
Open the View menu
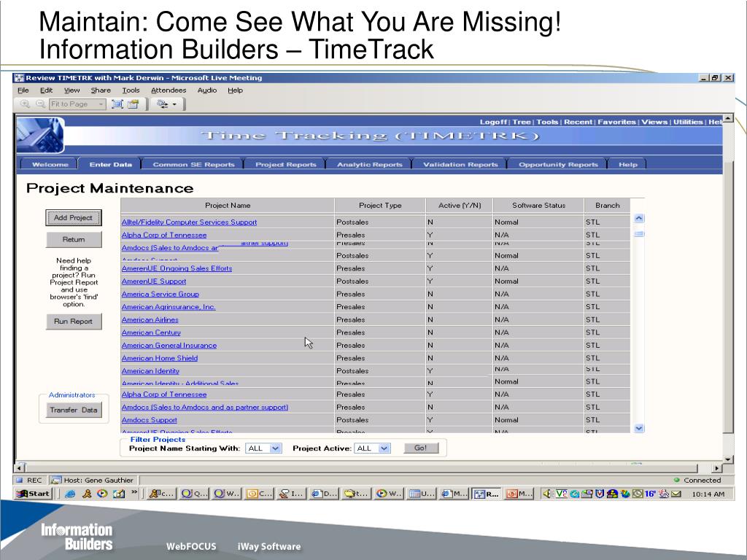pos(72,90)
